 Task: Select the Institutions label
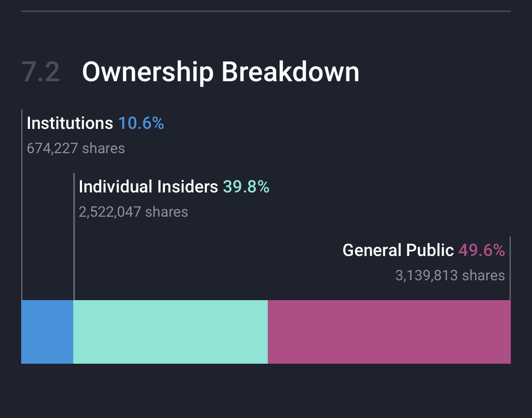pos(70,123)
